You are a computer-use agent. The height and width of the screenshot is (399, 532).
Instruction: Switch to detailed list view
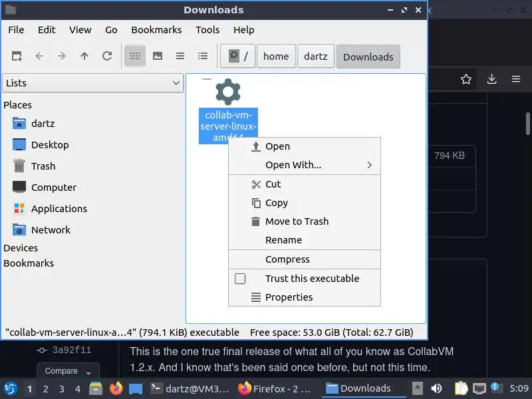203,56
